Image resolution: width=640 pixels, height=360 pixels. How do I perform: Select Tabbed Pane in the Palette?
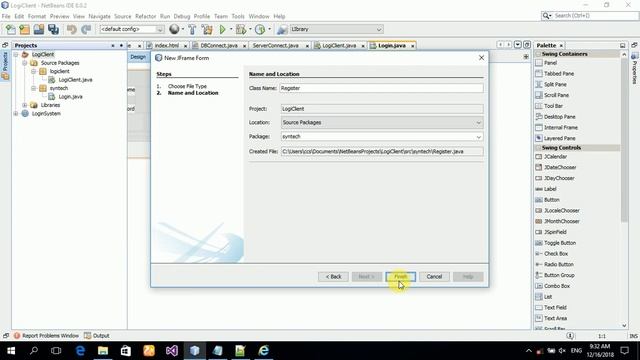(x=558, y=73)
